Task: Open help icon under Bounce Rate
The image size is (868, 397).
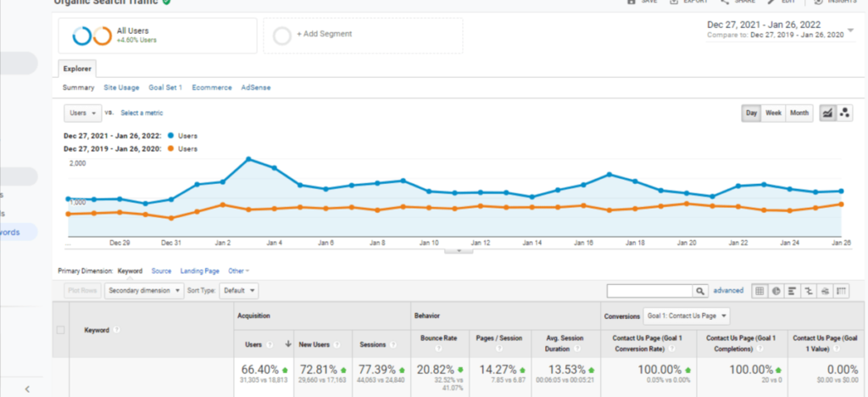Action: pos(438,349)
